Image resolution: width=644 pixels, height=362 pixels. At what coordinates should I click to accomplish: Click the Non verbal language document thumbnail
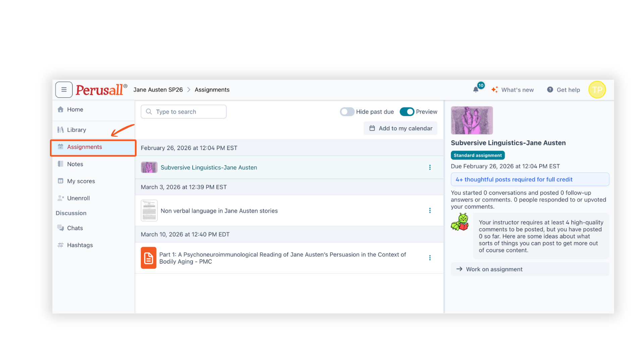click(149, 210)
